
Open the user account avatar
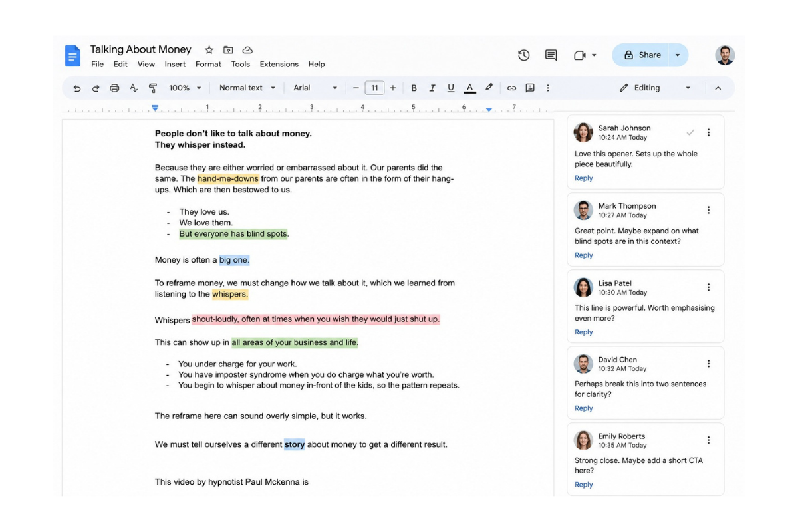coord(725,55)
